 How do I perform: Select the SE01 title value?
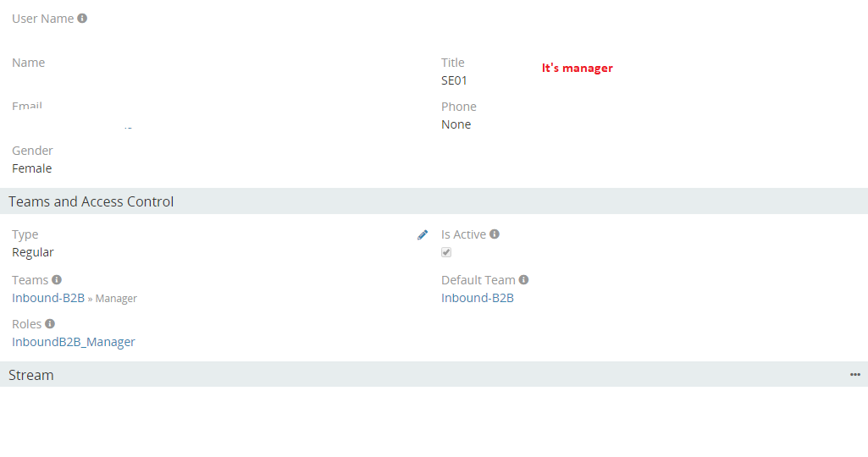pos(454,80)
